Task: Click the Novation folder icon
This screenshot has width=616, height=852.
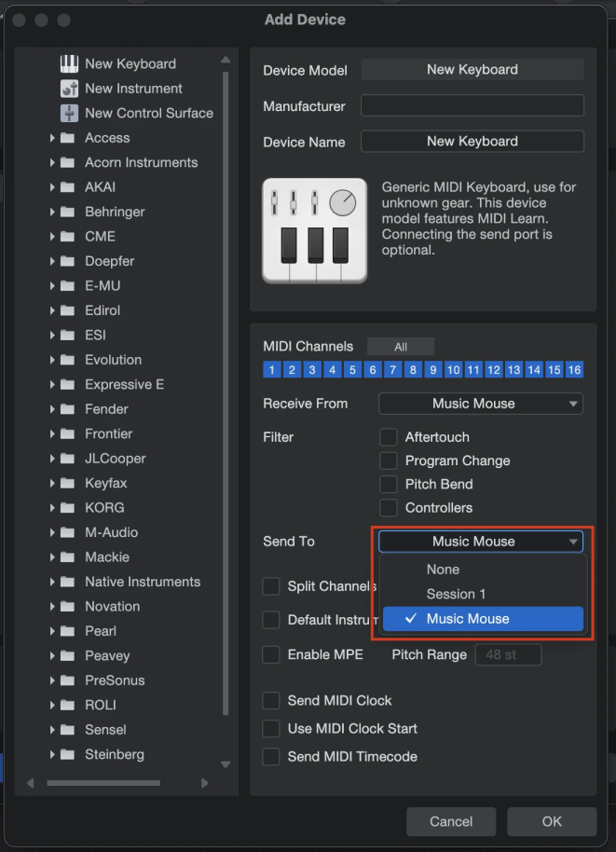Action: [67, 607]
